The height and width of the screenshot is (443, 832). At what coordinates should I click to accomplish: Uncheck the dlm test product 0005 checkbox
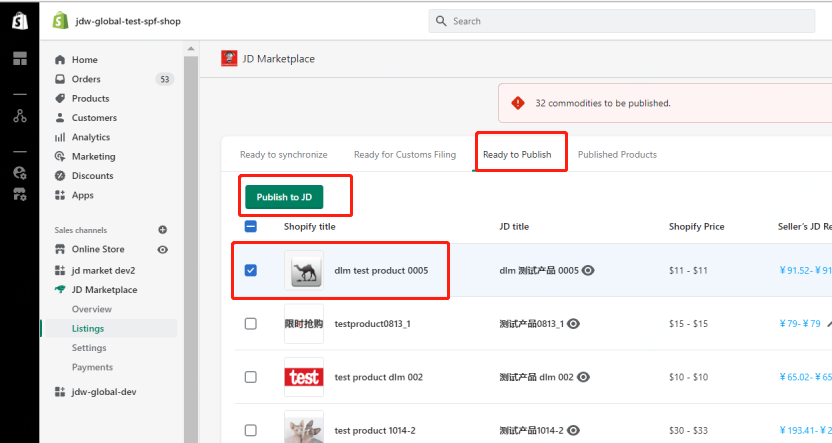250,271
